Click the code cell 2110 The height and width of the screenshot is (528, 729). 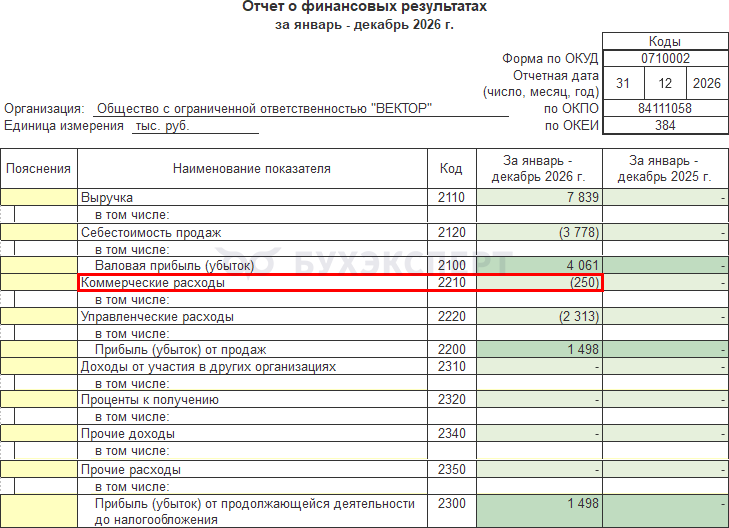pos(452,197)
